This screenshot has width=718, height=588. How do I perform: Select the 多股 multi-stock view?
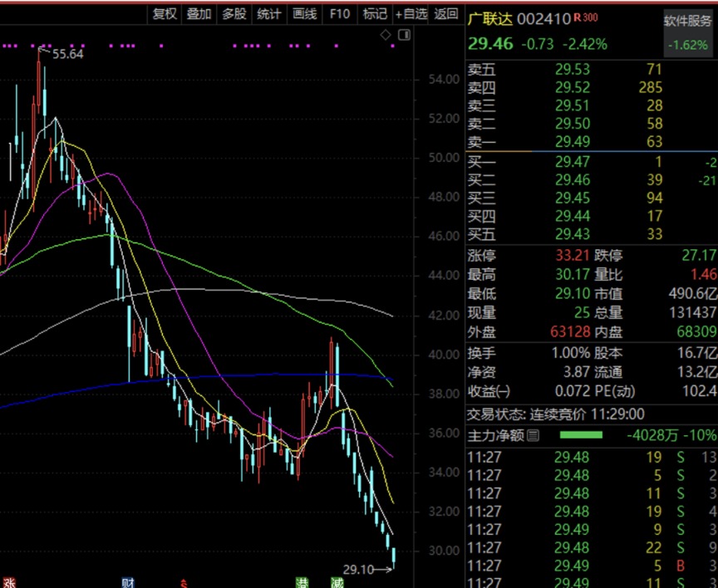[234, 14]
